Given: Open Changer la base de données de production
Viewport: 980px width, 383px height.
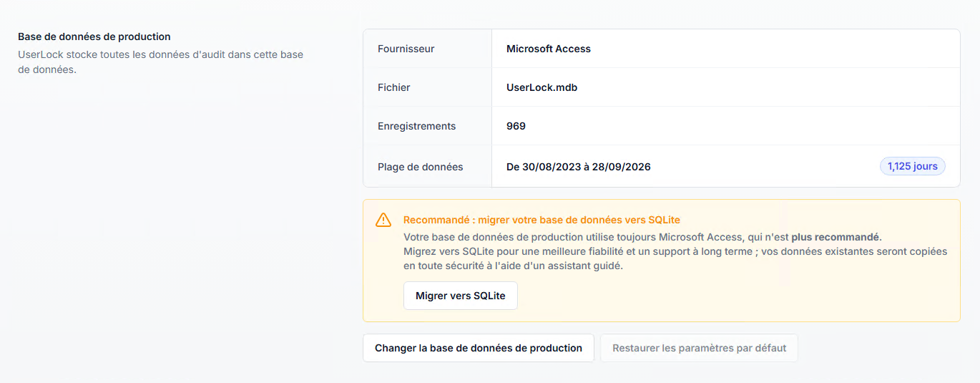Looking at the screenshot, I should (x=479, y=348).
